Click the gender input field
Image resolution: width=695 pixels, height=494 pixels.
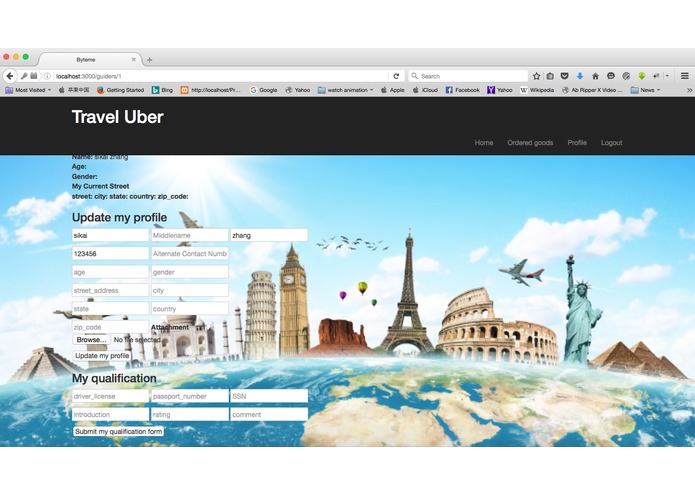(190, 272)
